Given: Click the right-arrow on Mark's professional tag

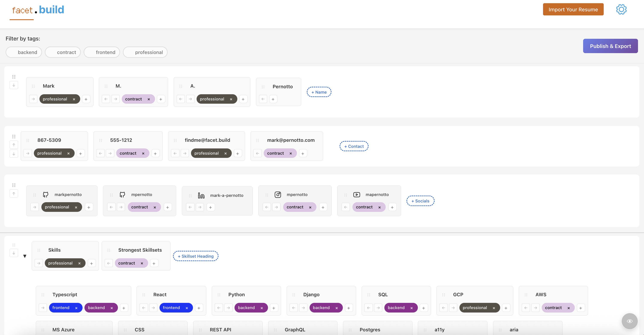Looking at the screenshot, I should click(33, 99).
